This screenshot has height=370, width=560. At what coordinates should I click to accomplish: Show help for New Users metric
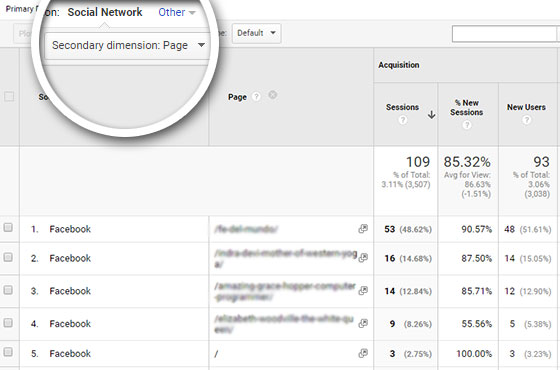(x=526, y=120)
